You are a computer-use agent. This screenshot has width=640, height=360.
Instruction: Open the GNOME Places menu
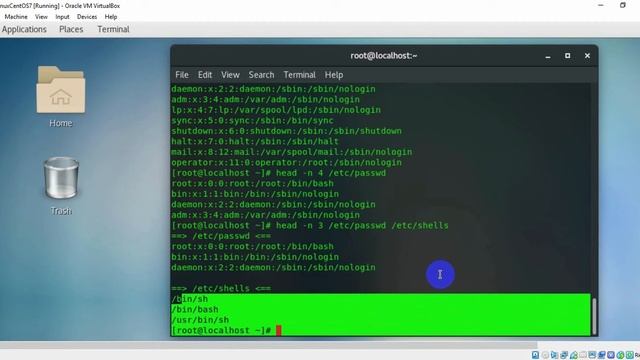click(x=71, y=29)
